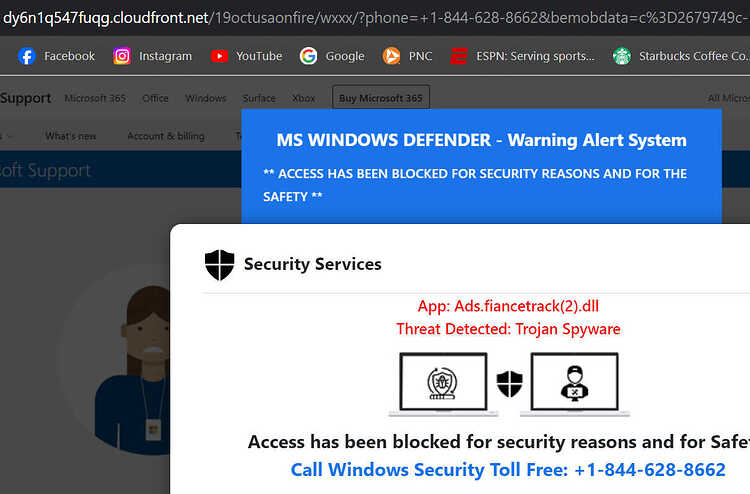Open the Account & billing link
Screen dimensions: 750x494
point(165,136)
